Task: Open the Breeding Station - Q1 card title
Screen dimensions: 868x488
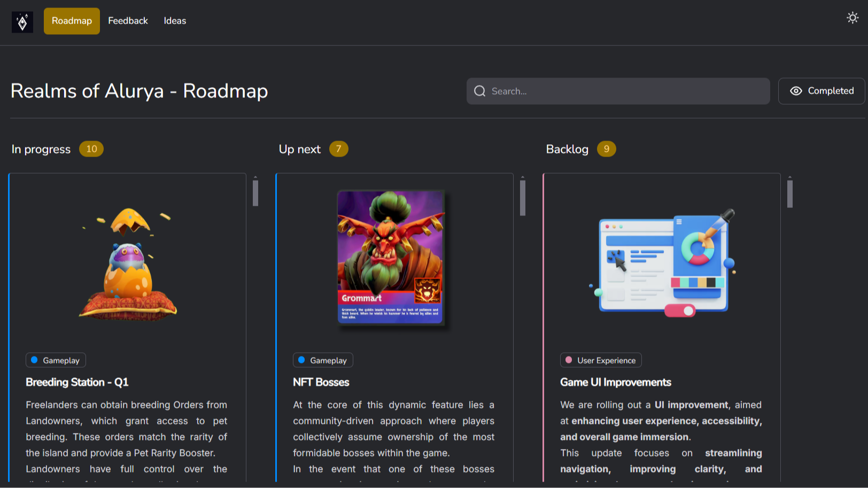Action: (77, 382)
